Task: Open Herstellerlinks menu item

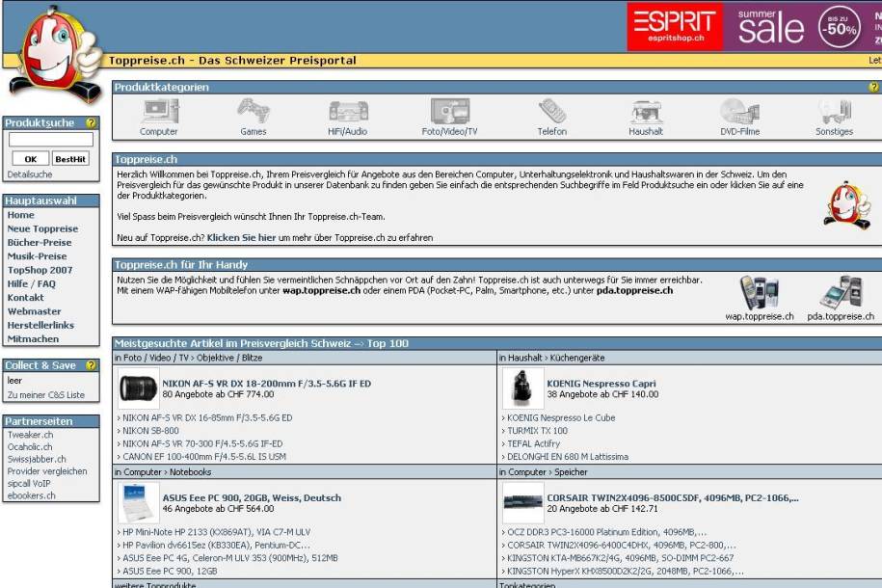Action: [x=40, y=325]
